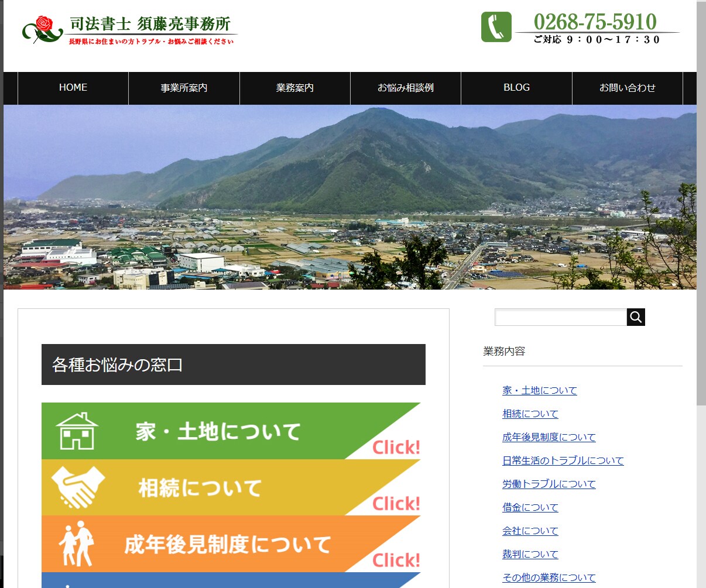
Task: Click the partially visible blue banner
Action: 231,580
